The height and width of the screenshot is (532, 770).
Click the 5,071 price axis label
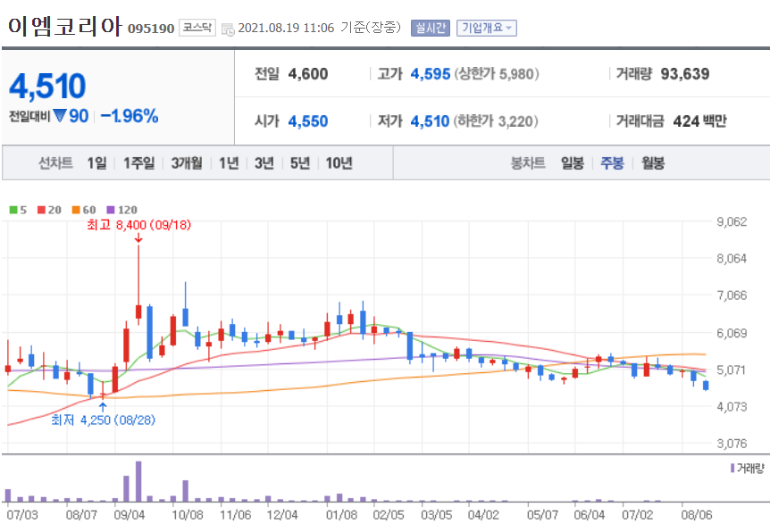click(732, 370)
